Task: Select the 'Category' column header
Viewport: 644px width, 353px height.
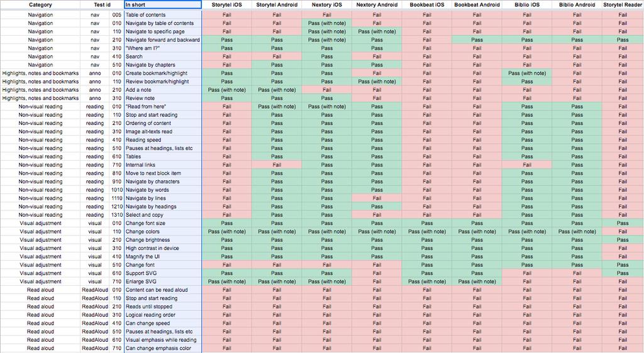Action: (x=40, y=5)
